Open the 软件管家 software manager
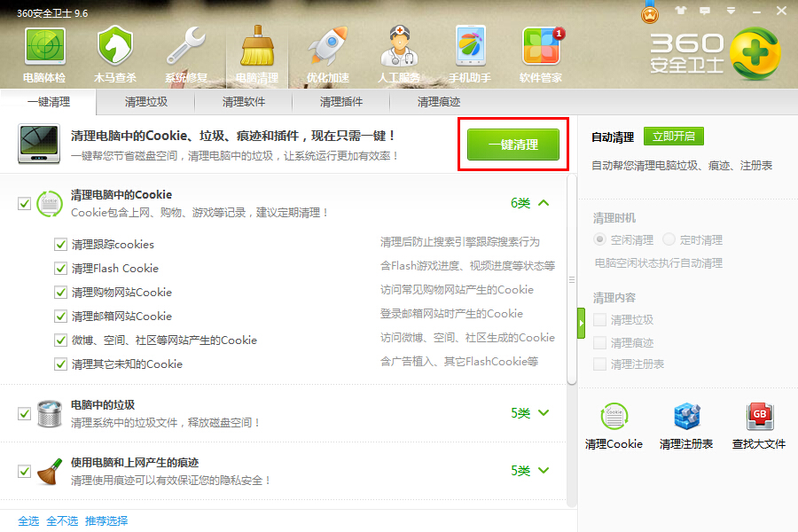798x532 pixels. [x=543, y=53]
